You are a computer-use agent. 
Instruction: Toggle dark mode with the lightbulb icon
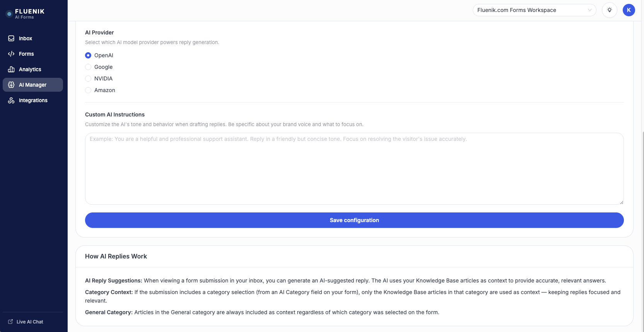pyautogui.click(x=610, y=10)
